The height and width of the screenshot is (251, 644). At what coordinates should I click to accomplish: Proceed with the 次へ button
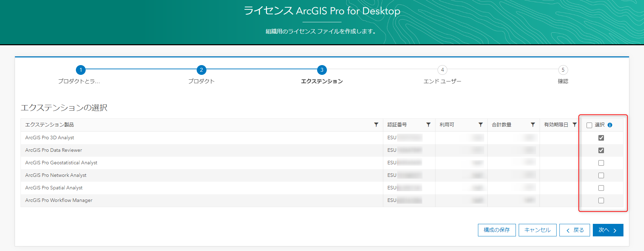point(608,230)
